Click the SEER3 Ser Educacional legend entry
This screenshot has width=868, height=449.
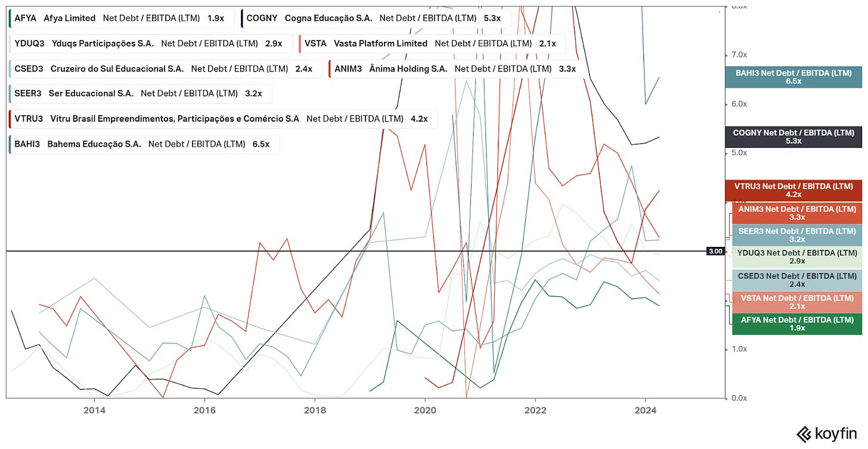(x=139, y=94)
